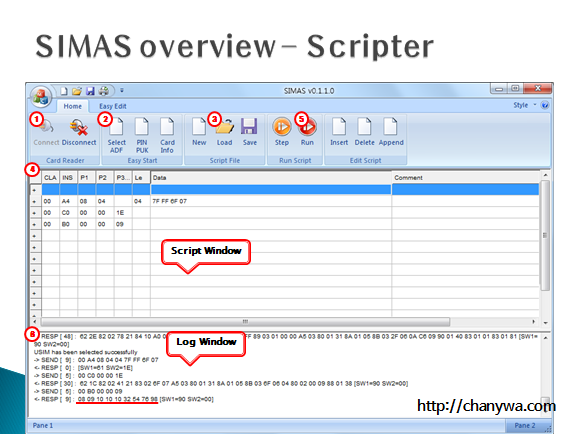Click the Data column header

point(271,178)
